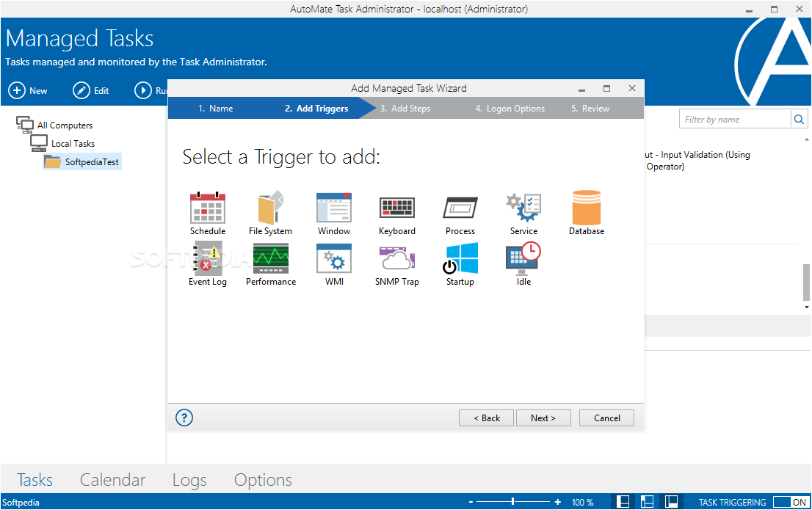Select the Service trigger
The width and height of the screenshot is (812, 510).
[x=523, y=208]
